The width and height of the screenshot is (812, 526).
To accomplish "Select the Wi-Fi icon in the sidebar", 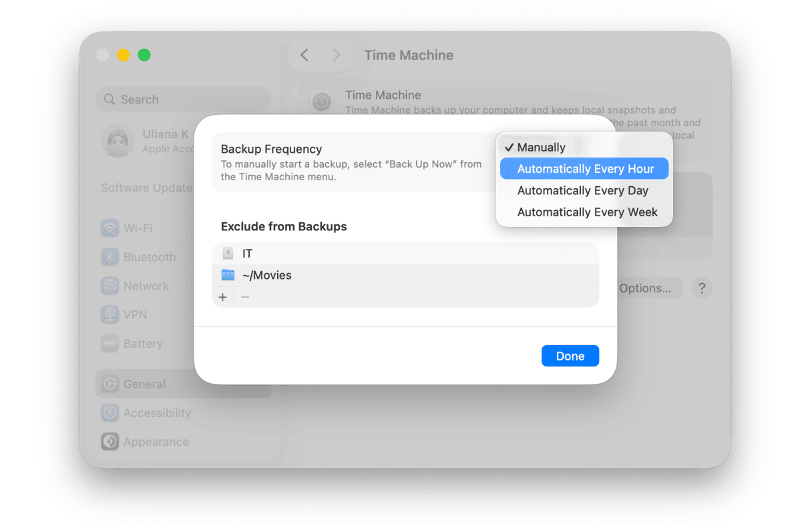I will 110,228.
